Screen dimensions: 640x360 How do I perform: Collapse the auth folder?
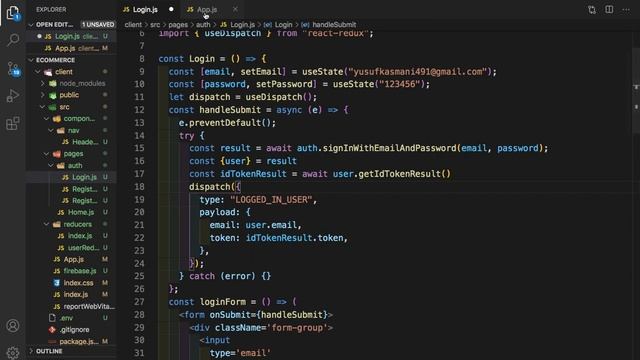(51, 166)
